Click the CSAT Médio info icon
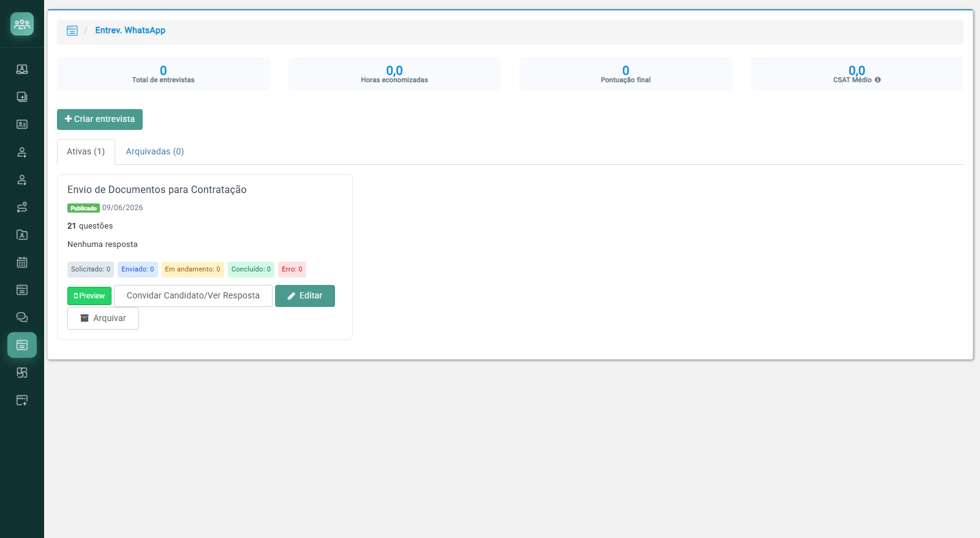 pos(878,80)
